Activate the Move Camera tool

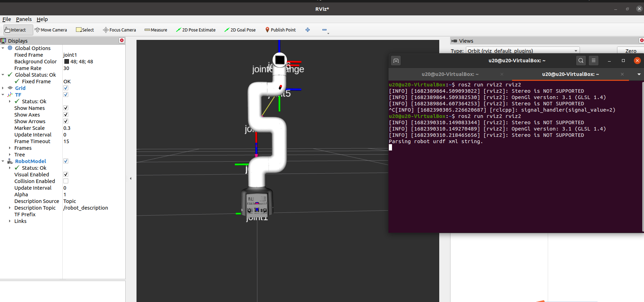click(51, 30)
